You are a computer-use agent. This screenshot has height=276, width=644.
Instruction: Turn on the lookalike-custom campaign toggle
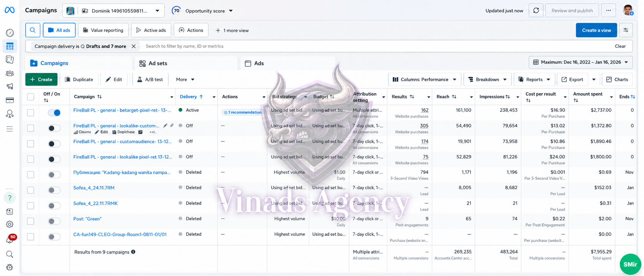click(x=54, y=128)
